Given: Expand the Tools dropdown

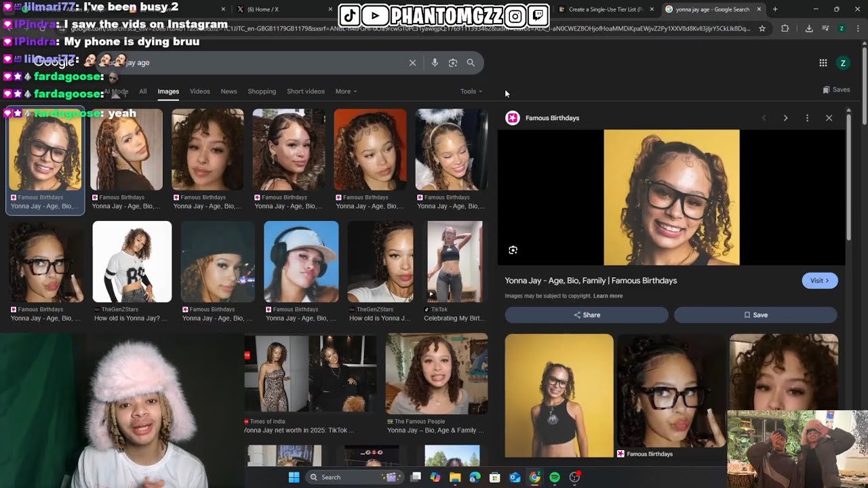Looking at the screenshot, I should tap(471, 91).
